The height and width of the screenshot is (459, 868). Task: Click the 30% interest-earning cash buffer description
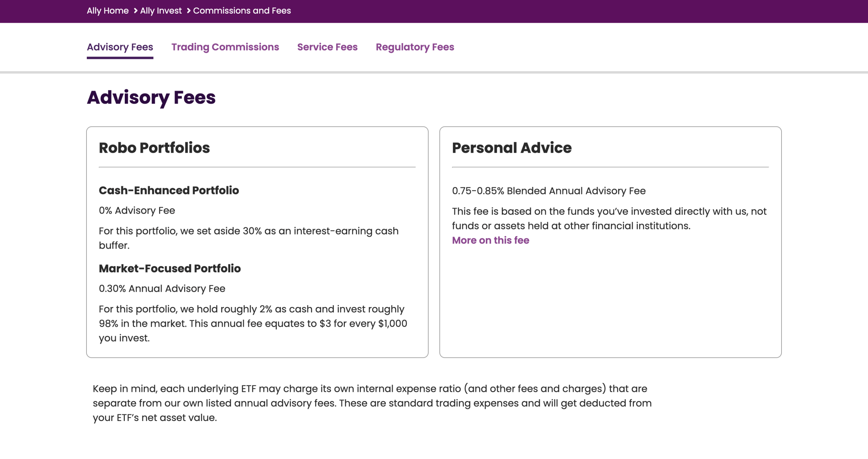coord(249,238)
